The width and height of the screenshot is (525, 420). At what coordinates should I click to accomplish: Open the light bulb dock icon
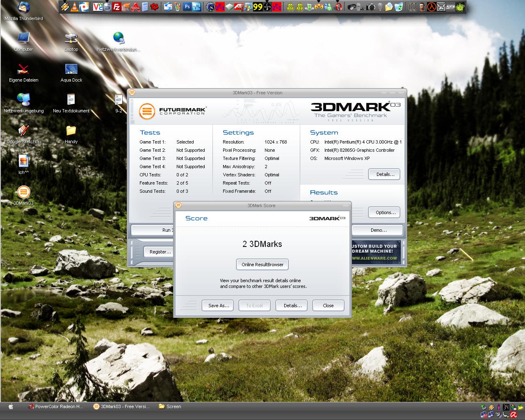coord(380,7)
